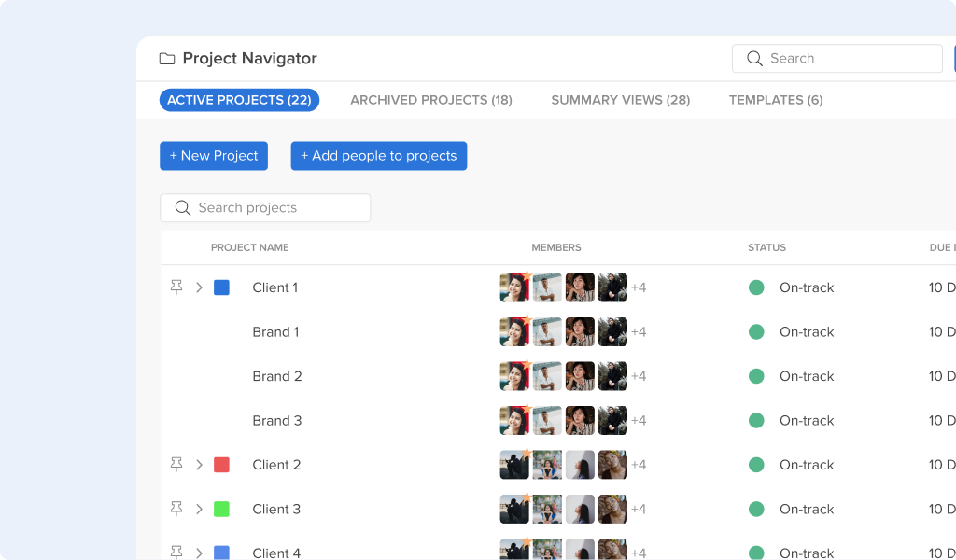
Task: Click the green status dot for Client 1
Action: [756, 287]
